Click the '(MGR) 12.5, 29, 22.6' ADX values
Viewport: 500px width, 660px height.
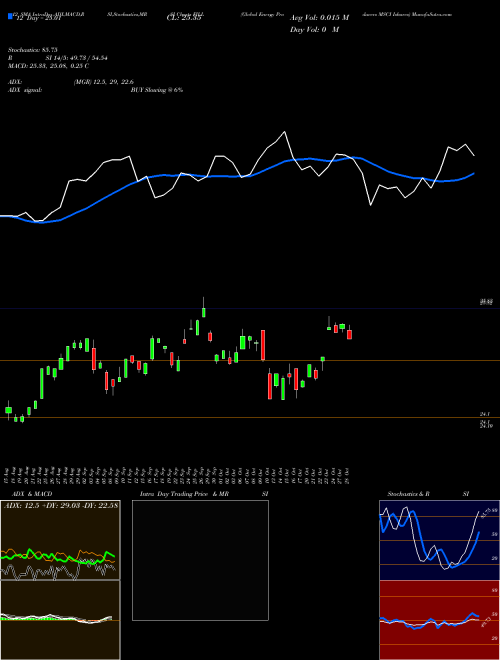[104, 82]
